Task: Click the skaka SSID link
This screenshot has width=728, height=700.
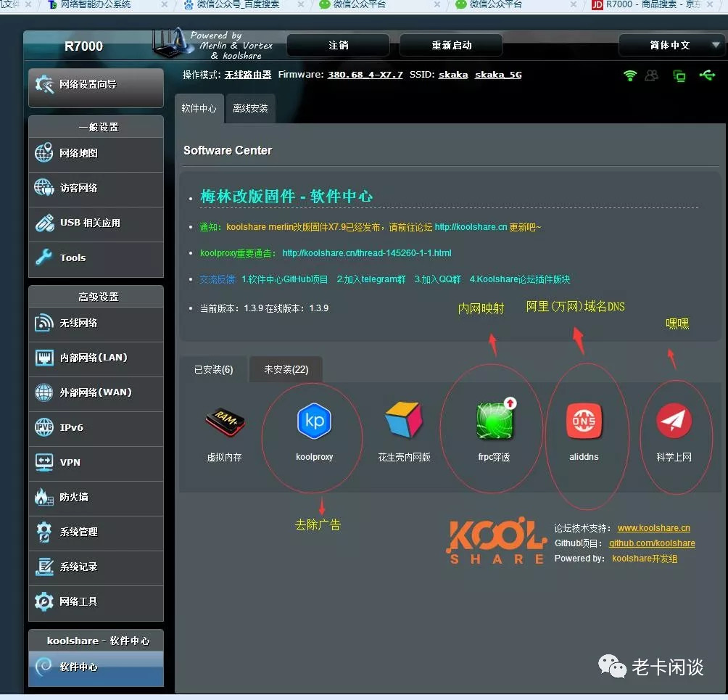Action: click(x=453, y=75)
